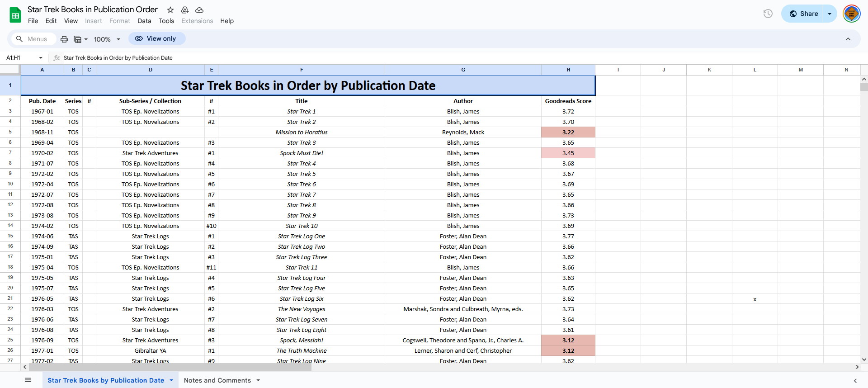Click the Share button
The width and height of the screenshot is (868, 388).
point(802,14)
